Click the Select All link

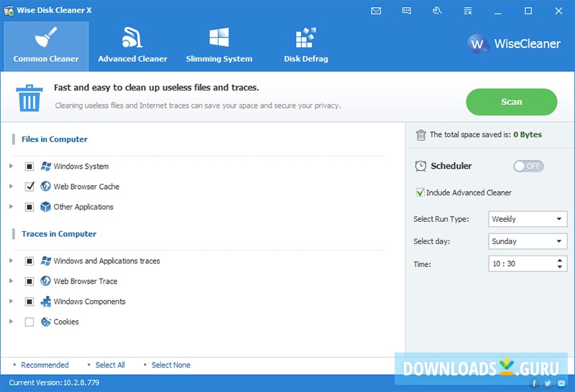coord(110,365)
